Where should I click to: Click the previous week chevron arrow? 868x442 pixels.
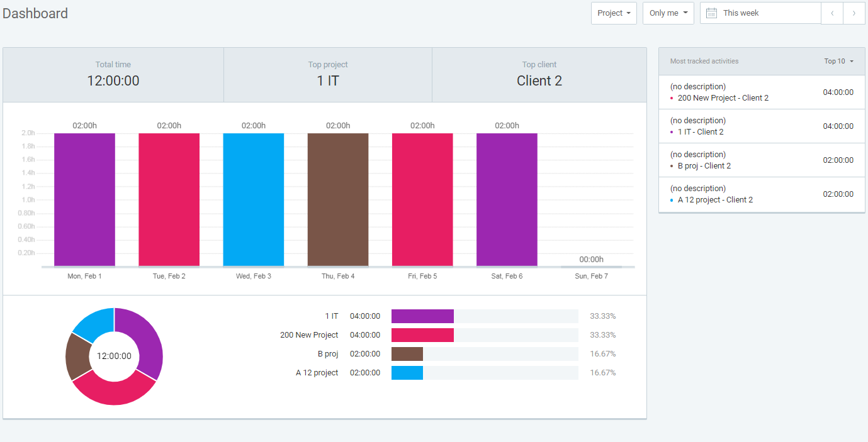pyautogui.click(x=832, y=13)
